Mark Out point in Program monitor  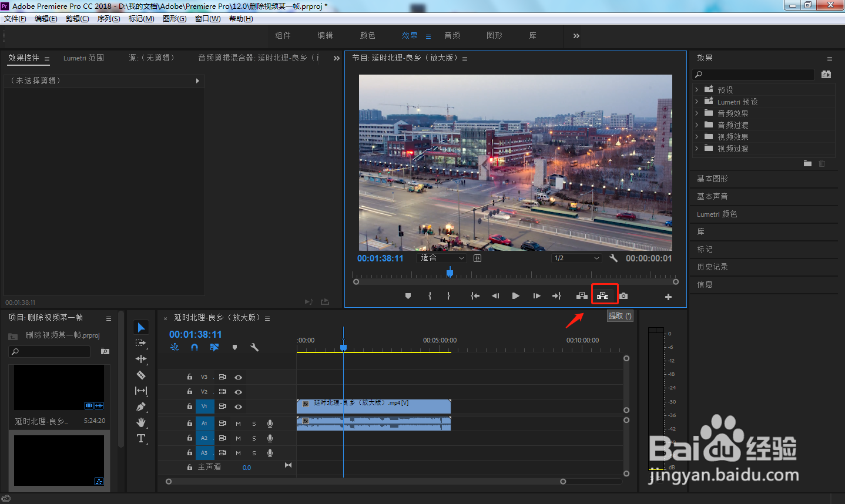click(x=448, y=296)
